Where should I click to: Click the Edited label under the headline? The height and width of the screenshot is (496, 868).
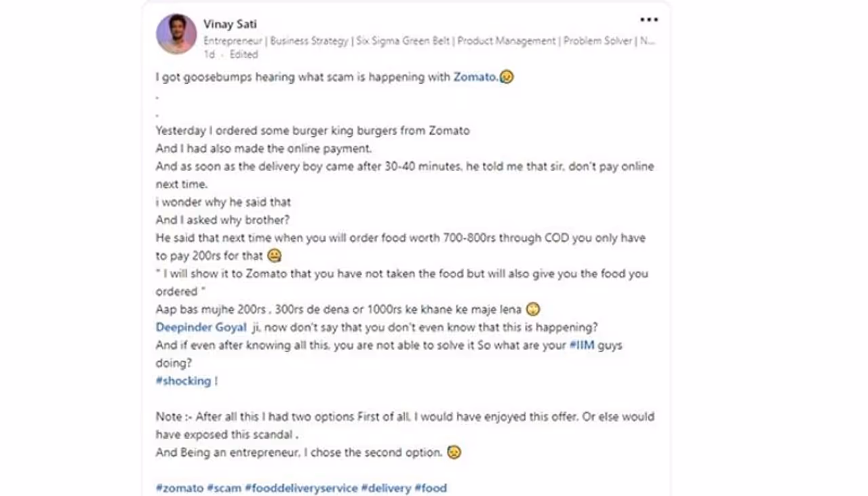pos(243,54)
